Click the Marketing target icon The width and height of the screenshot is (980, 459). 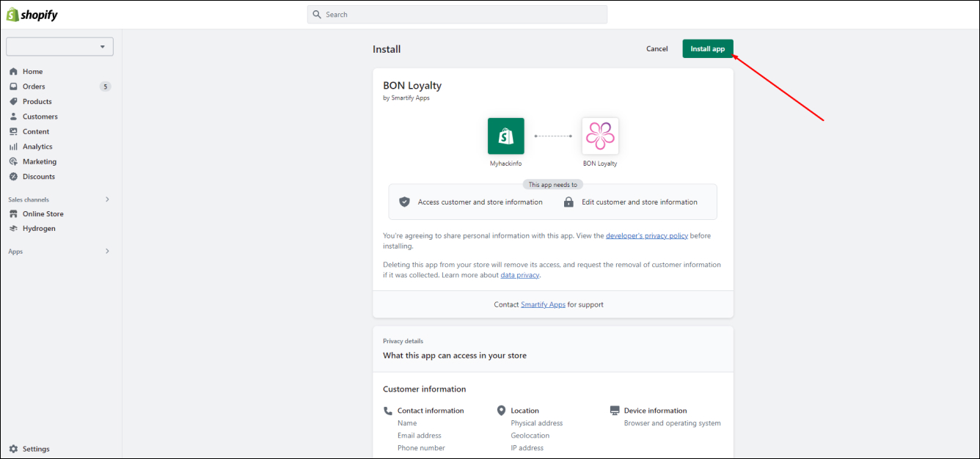[x=13, y=162]
